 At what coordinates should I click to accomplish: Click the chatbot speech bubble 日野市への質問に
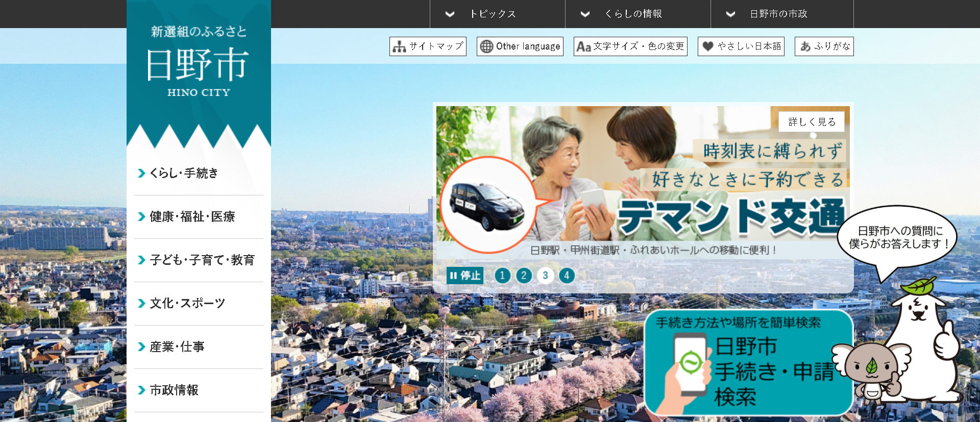click(x=897, y=237)
